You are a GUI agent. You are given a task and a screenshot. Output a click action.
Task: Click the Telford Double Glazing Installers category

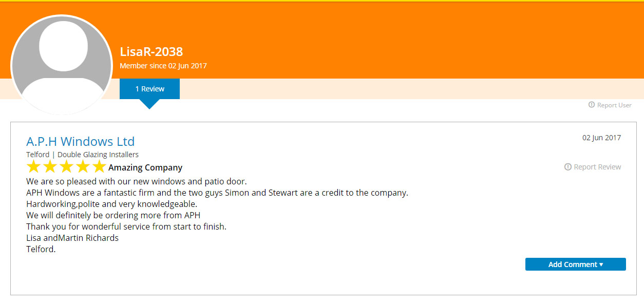[x=82, y=155]
